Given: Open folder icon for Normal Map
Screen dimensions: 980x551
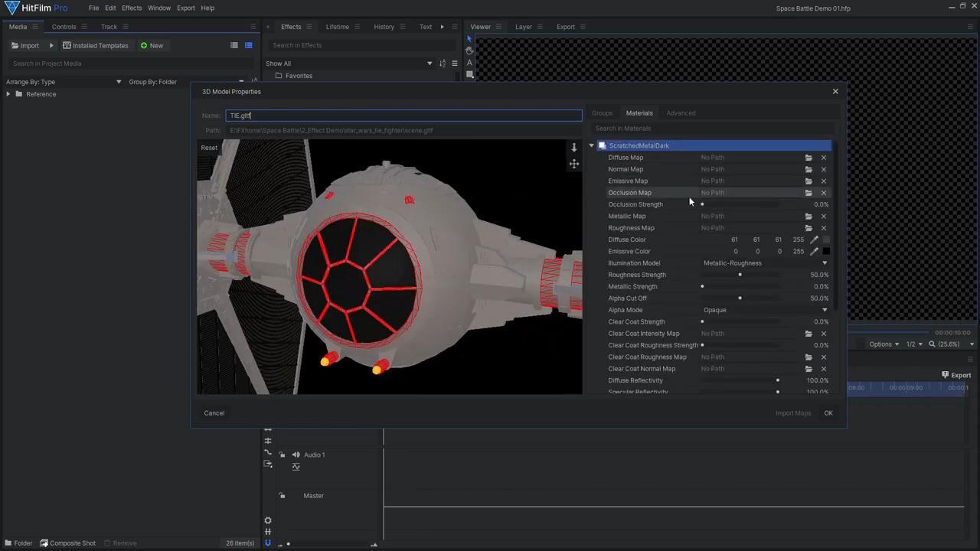Looking at the screenshot, I should (808, 169).
